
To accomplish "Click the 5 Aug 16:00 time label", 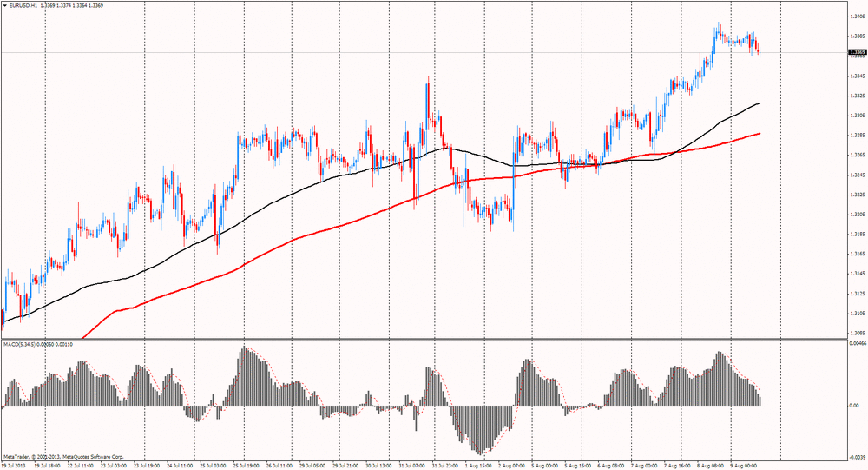I will [577, 467].
